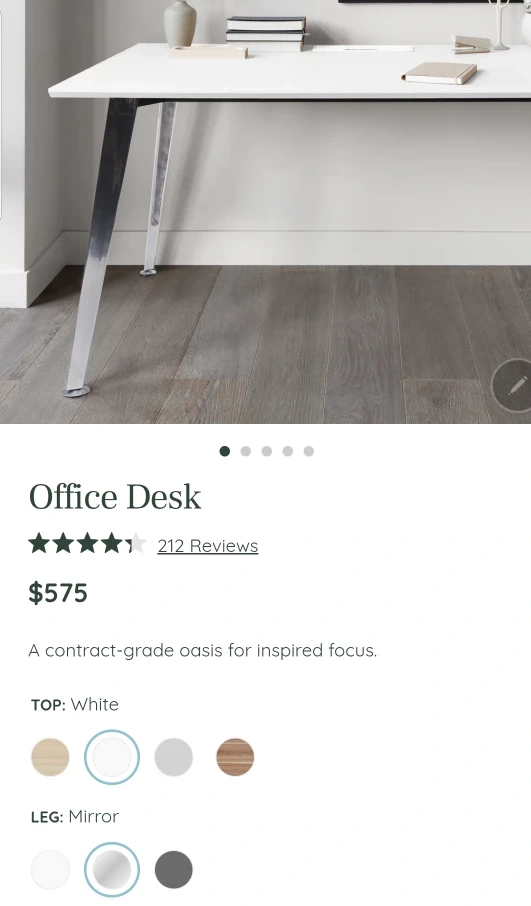Click the star rating icons
Image resolution: width=531 pixels, height=906 pixels.
click(x=88, y=544)
